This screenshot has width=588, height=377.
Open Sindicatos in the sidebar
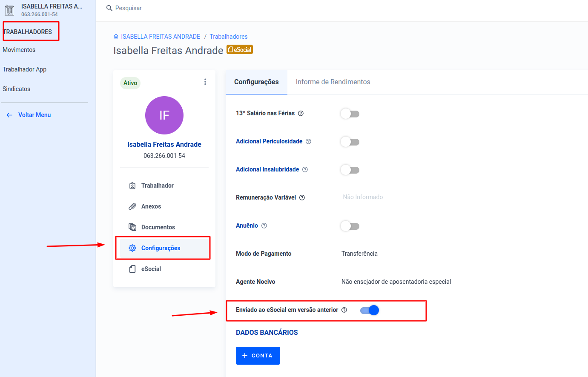click(x=17, y=89)
